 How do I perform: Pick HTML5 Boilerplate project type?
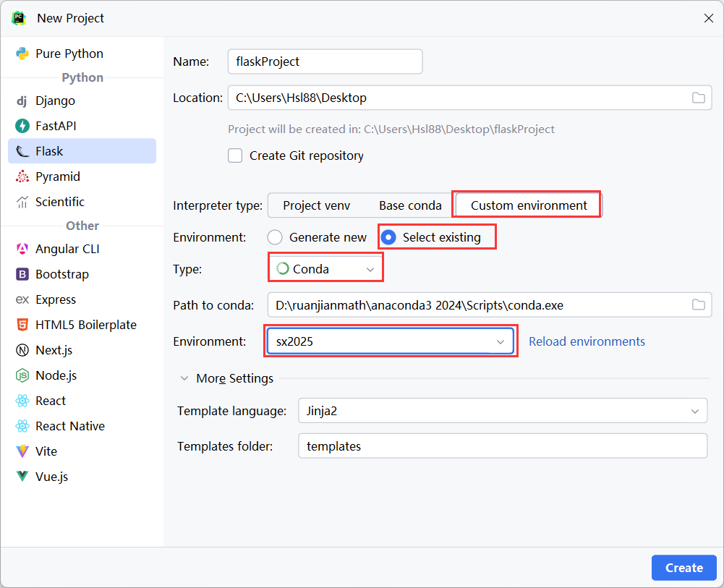coord(82,325)
